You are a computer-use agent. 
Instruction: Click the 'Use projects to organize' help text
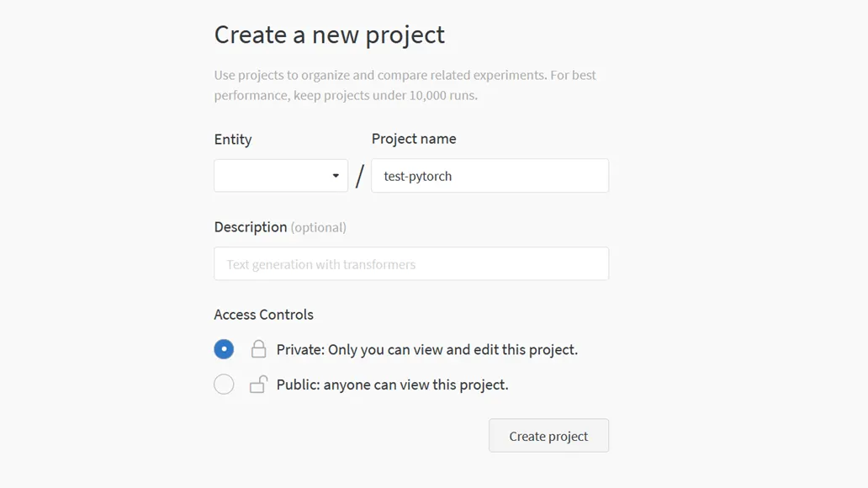405,75
